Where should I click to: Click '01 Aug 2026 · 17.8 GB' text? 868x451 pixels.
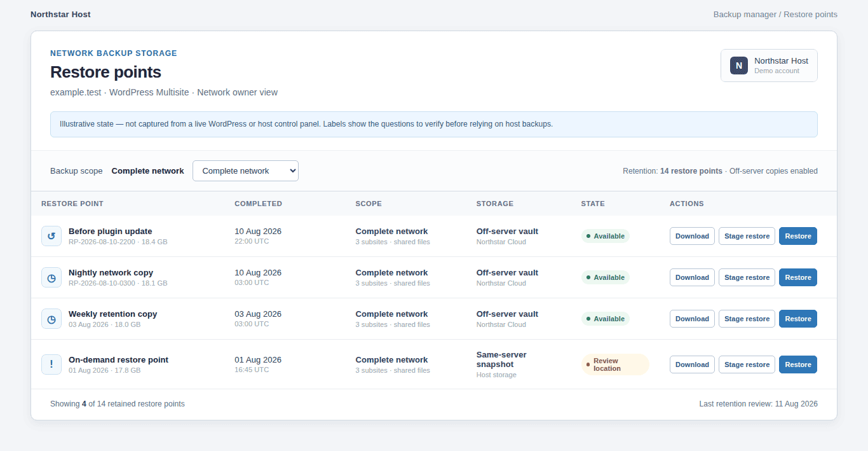104,370
